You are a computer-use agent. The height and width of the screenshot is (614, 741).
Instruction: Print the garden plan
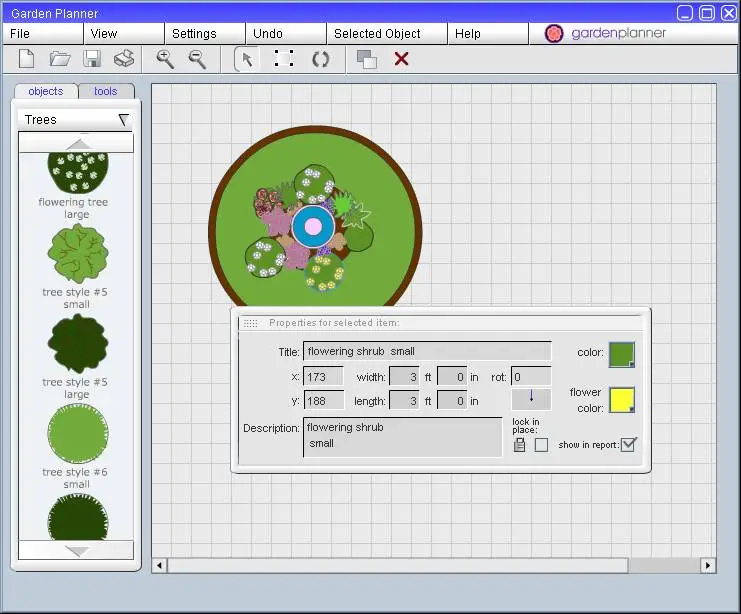124,59
